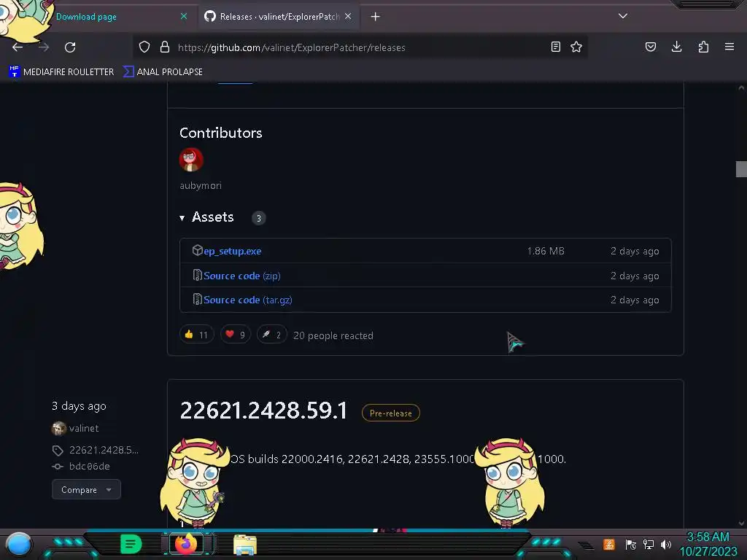Open the second bookmark in bookmarks toolbar
The width and height of the screenshot is (747, 560).
(x=163, y=72)
